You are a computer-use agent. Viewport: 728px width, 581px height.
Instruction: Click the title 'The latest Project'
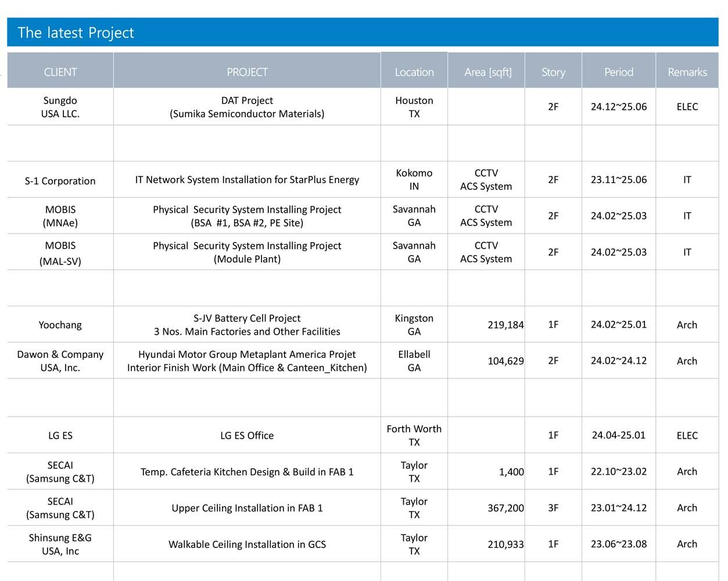(76, 33)
